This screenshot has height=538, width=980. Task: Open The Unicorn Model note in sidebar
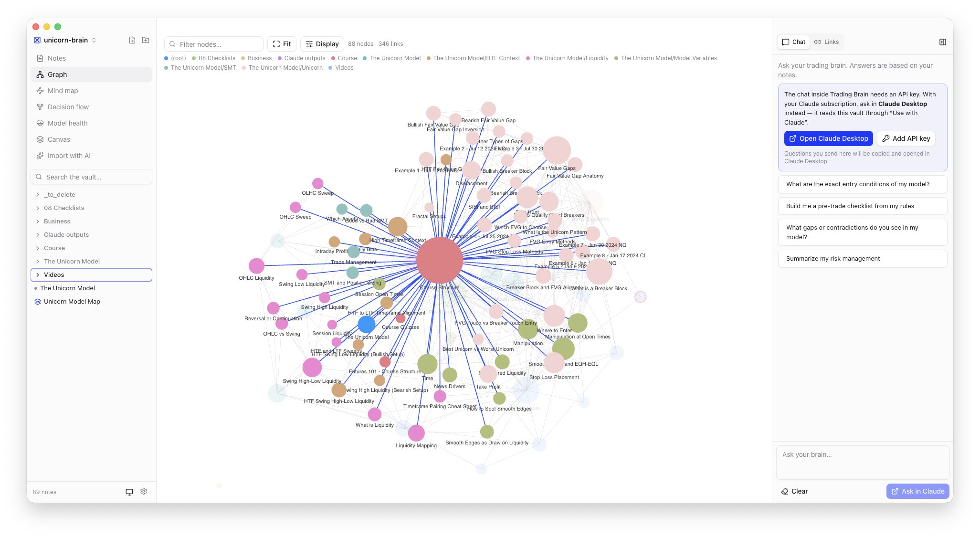click(91, 288)
